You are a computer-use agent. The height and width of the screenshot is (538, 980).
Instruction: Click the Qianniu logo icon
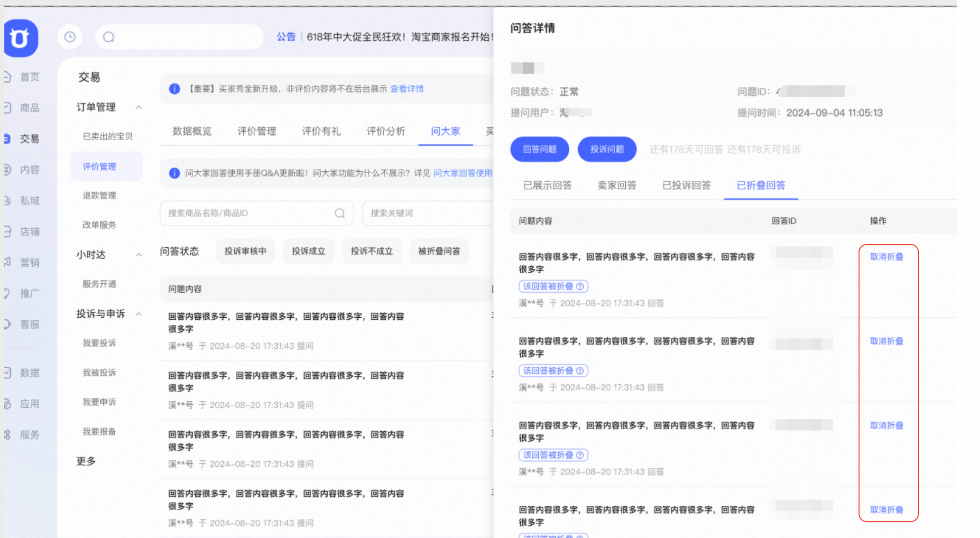tap(21, 38)
